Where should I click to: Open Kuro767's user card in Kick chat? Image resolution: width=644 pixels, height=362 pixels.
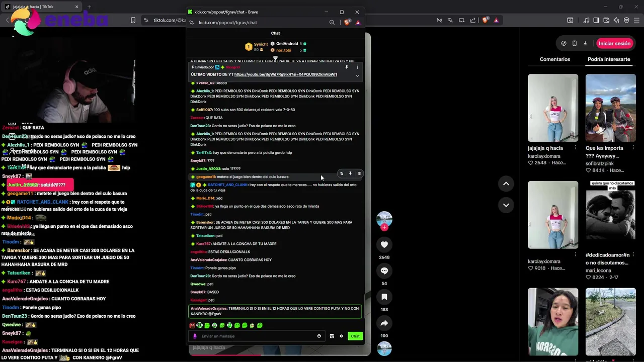point(204,244)
